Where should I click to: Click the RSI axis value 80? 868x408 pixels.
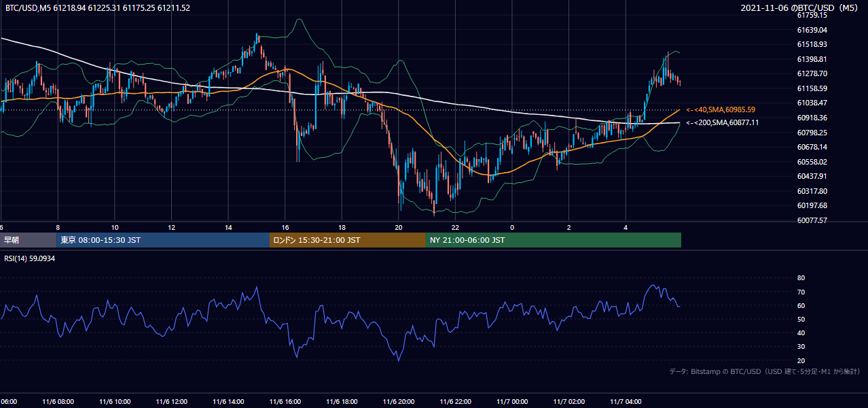(x=801, y=278)
